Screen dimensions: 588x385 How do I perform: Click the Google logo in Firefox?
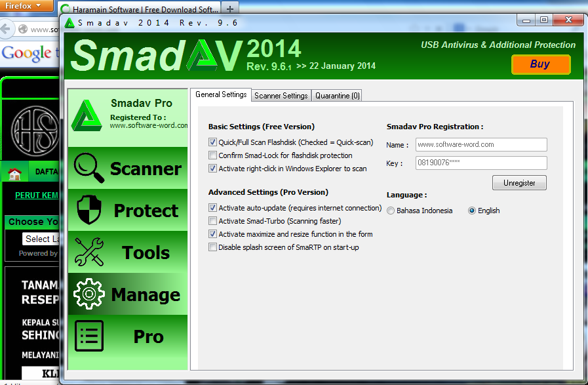[26, 54]
